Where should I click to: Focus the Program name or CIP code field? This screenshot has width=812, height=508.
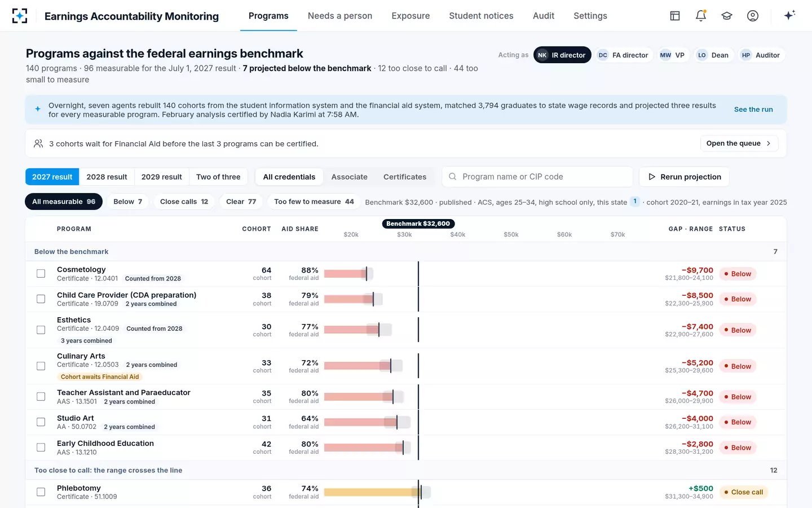[x=537, y=177]
